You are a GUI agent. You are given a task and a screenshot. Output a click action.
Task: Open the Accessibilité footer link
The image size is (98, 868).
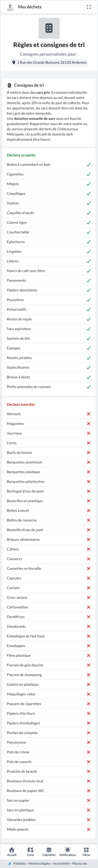tap(61, 864)
